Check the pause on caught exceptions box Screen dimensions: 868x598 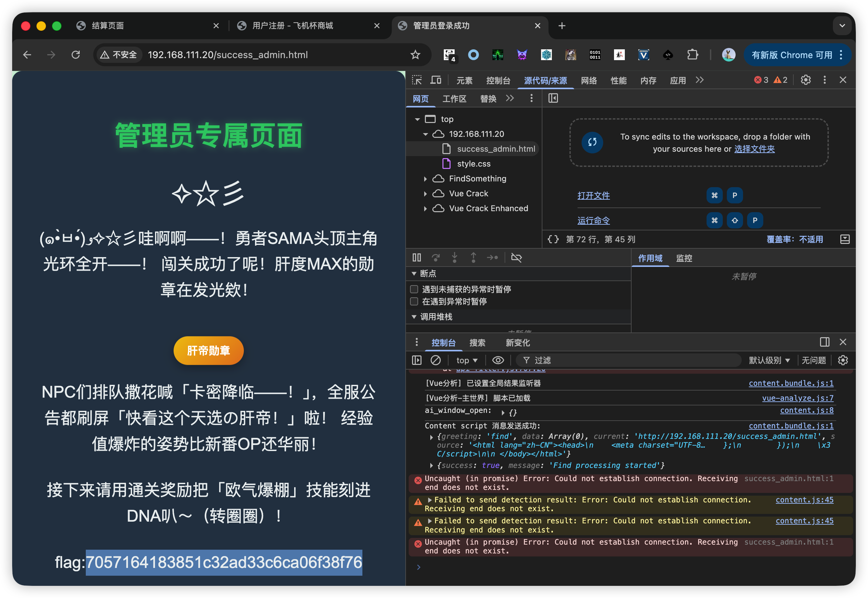coord(414,302)
